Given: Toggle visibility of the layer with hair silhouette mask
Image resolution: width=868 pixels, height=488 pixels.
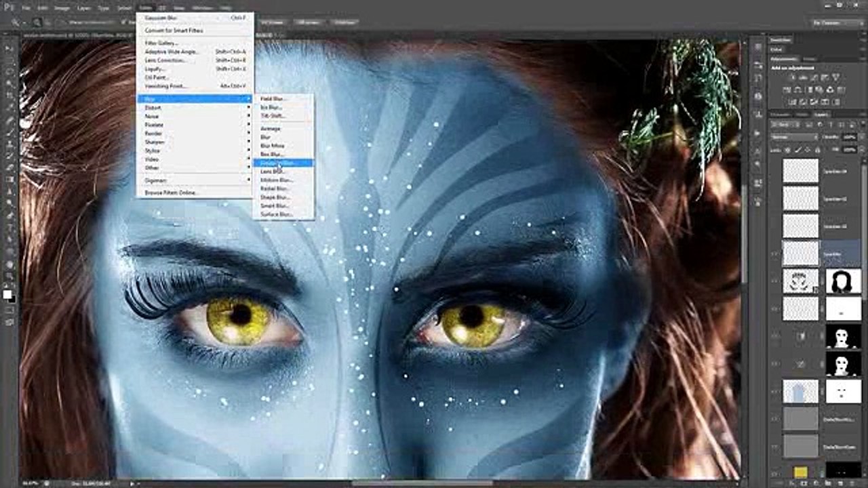Looking at the screenshot, I should coord(775,281).
